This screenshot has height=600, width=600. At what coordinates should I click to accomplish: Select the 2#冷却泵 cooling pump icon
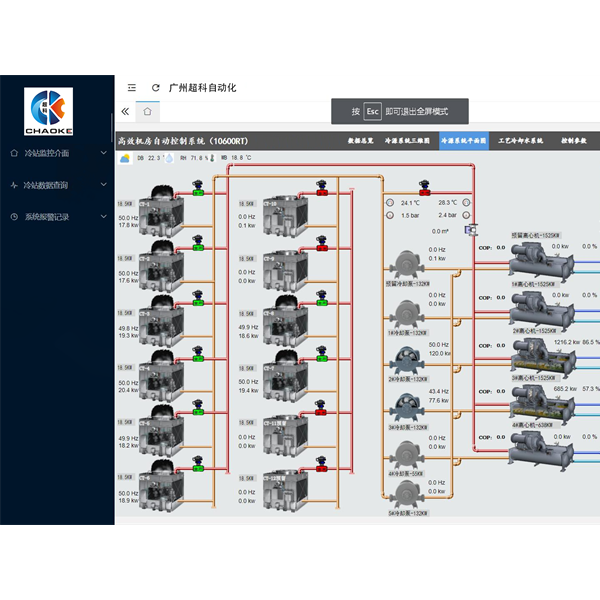(407, 360)
